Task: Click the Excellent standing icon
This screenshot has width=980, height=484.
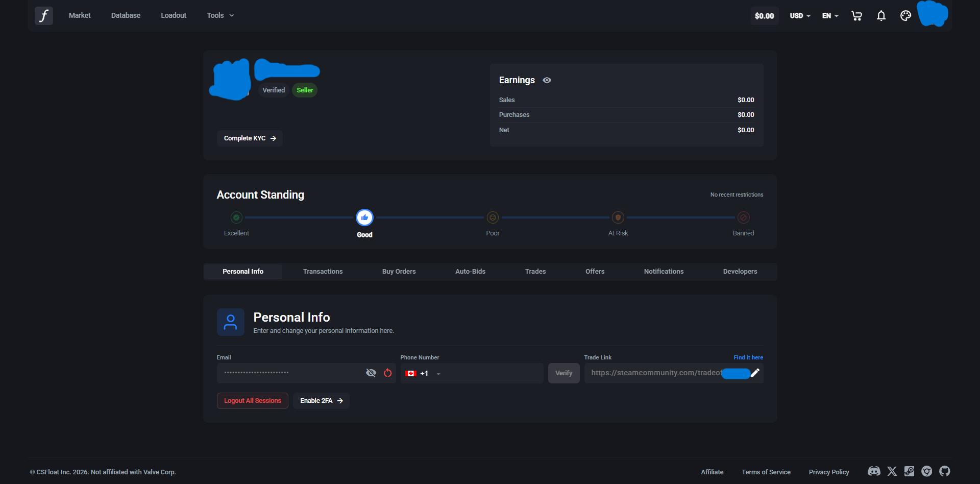Action: tap(236, 217)
